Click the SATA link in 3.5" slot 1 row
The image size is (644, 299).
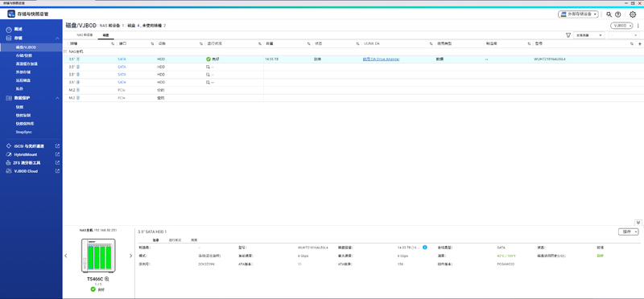122,59
